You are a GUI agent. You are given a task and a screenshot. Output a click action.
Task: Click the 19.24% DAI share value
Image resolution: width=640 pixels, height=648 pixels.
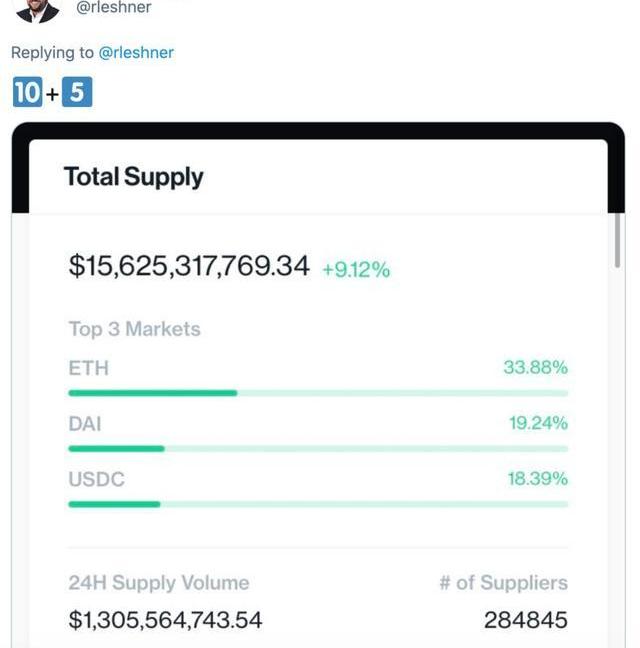(538, 424)
